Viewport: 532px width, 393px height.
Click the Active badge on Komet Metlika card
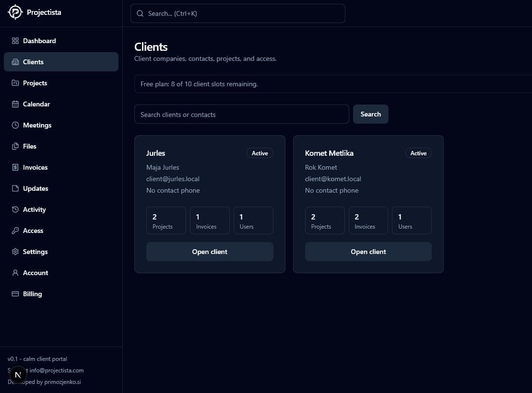[418, 153]
